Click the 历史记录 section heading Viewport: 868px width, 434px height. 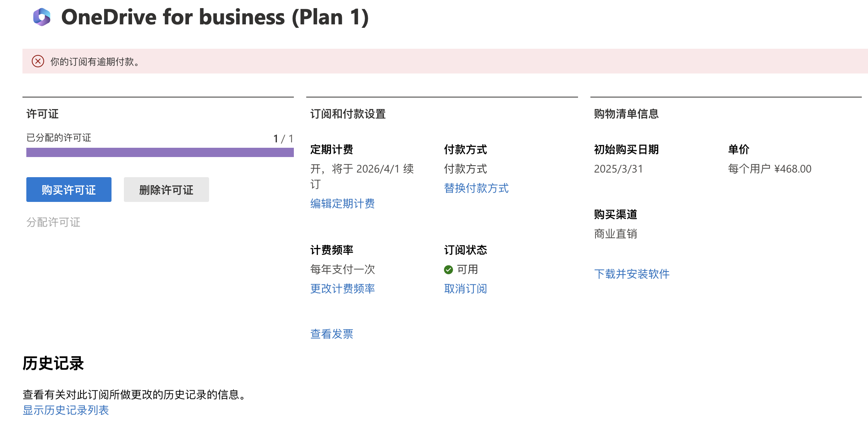point(53,363)
